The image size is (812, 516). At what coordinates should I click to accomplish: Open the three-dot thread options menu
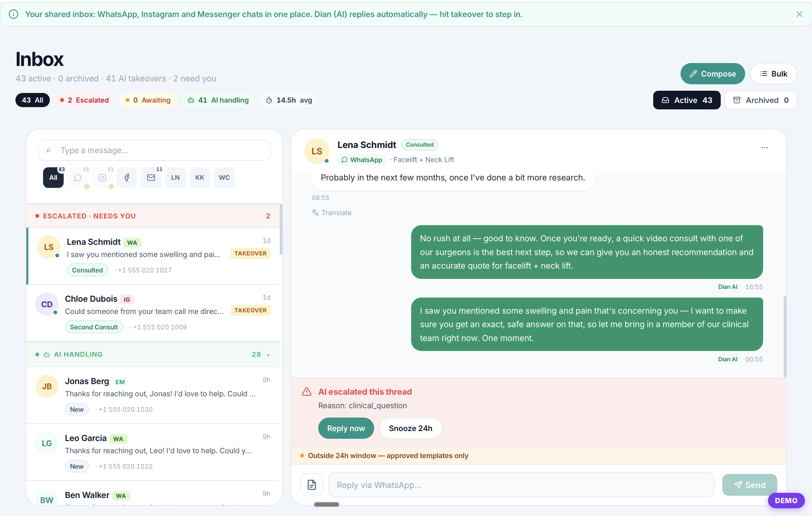[764, 147]
